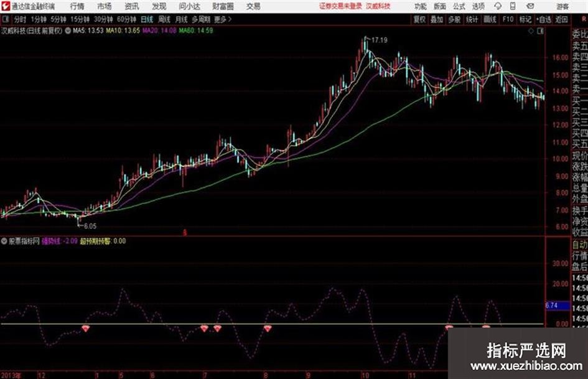Open the 资讯 menu
This screenshot has height=379, width=588.
tap(132, 6)
